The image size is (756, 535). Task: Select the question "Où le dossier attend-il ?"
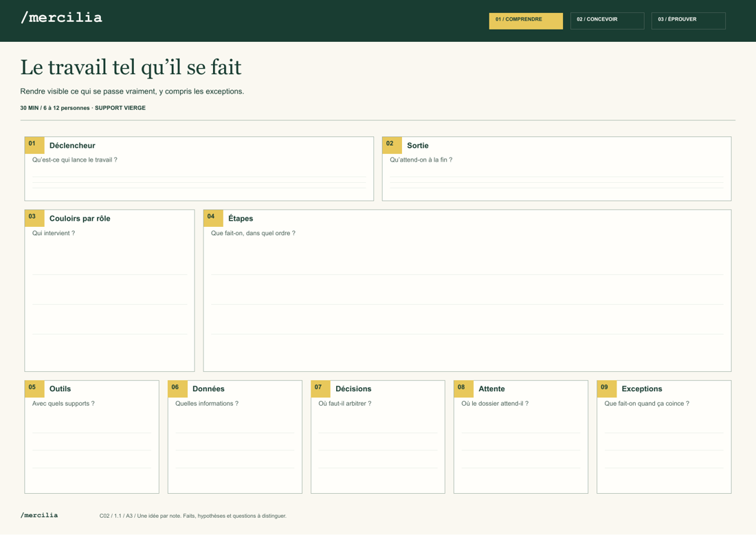495,403
